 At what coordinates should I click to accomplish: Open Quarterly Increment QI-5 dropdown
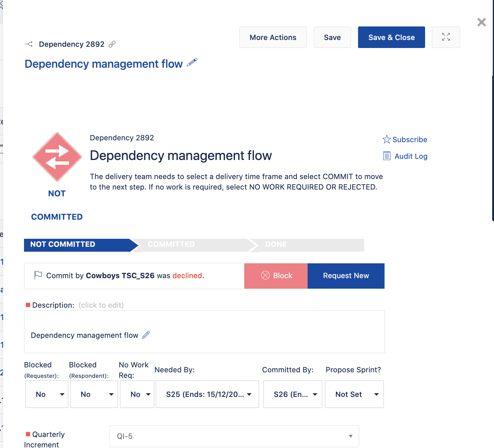pos(234,436)
